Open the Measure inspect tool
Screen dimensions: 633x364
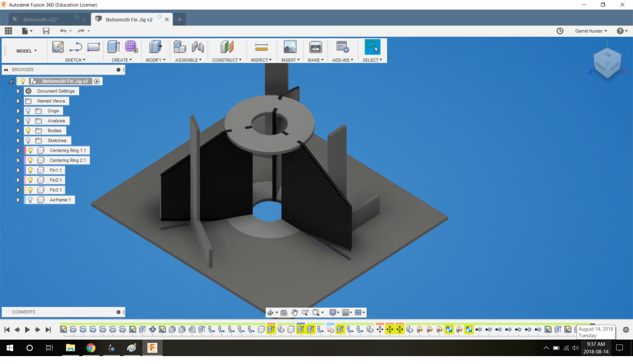[261, 47]
